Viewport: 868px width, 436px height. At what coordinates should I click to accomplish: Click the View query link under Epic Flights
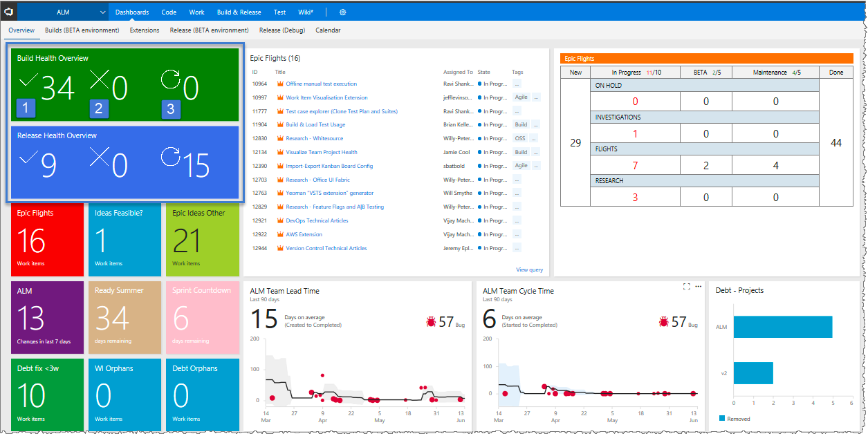pyautogui.click(x=528, y=269)
